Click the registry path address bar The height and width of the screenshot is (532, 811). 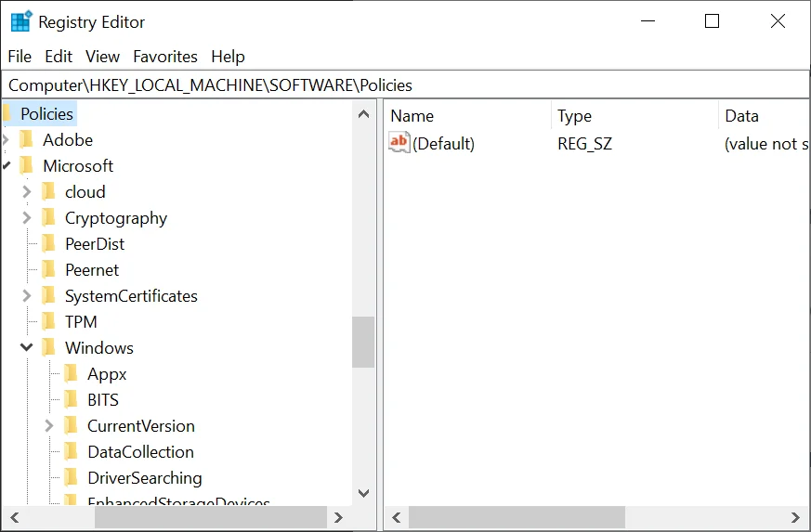click(x=405, y=84)
